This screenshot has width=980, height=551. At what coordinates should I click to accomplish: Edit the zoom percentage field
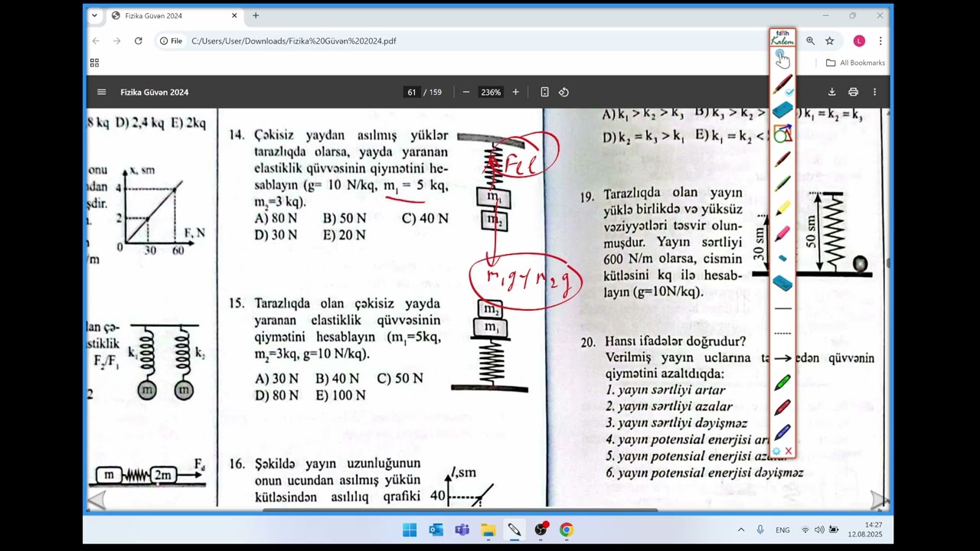(x=491, y=92)
